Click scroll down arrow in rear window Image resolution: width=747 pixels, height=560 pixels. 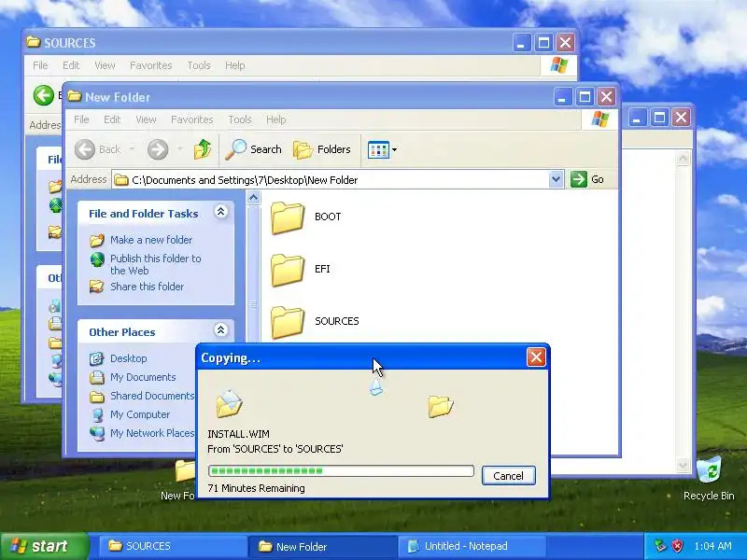684,465
